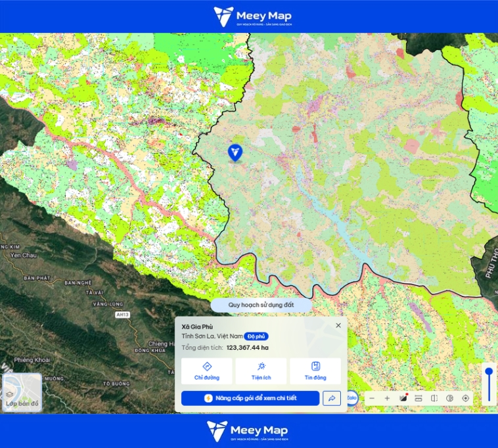This screenshot has height=448, width=498.
Task: Click the Xã Gia Phù title text
Action: (x=197, y=326)
